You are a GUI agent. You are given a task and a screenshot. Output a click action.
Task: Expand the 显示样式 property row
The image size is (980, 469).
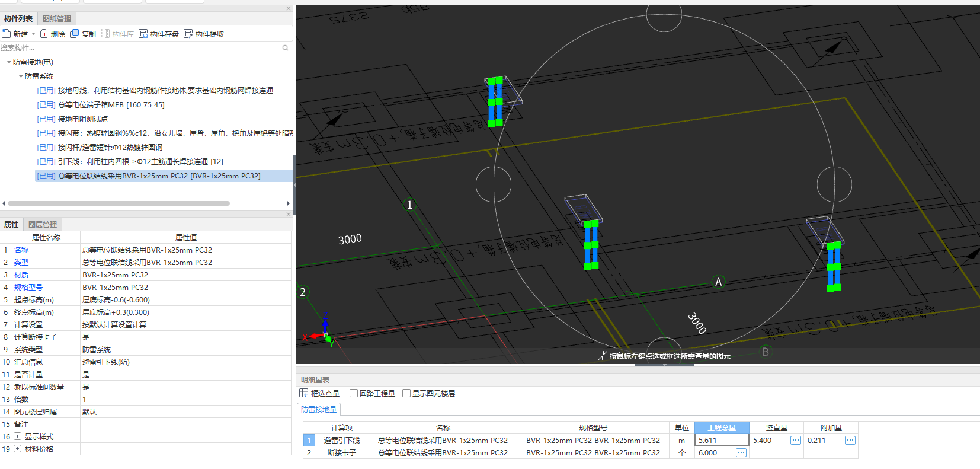tap(17, 436)
